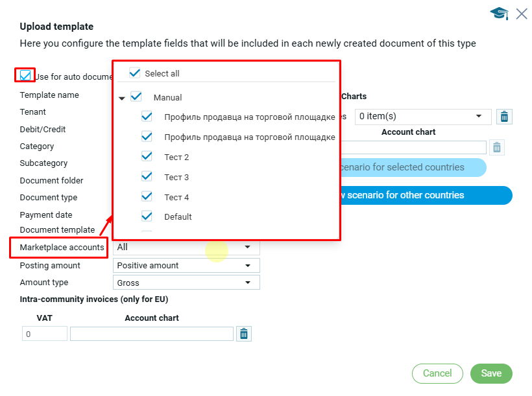532x396 pixels.
Task: Collapse the Manual group tree arrow
Action: click(x=122, y=99)
